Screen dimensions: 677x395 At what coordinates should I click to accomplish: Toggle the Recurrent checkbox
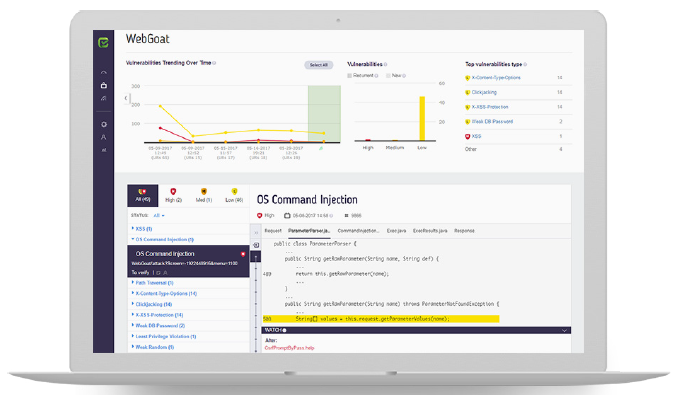tap(349, 76)
